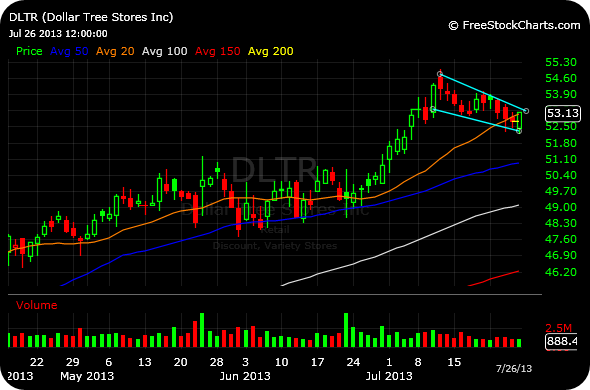
Task: Click the 51.10 price axis label
Action: (x=561, y=159)
